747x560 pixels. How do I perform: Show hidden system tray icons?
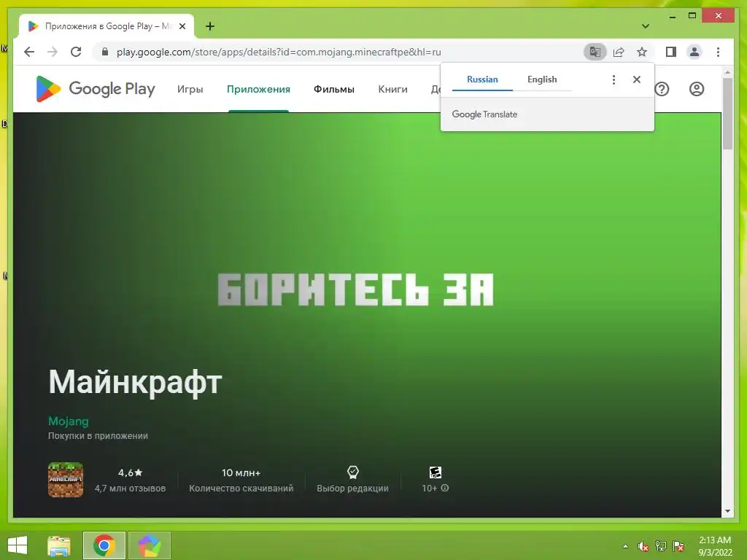[625, 546]
